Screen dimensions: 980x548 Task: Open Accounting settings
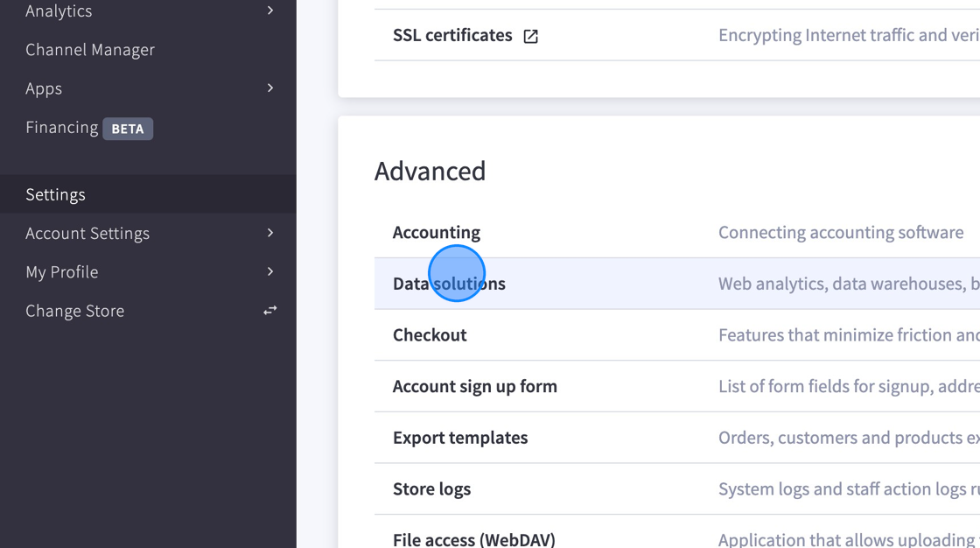[x=437, y=232]
